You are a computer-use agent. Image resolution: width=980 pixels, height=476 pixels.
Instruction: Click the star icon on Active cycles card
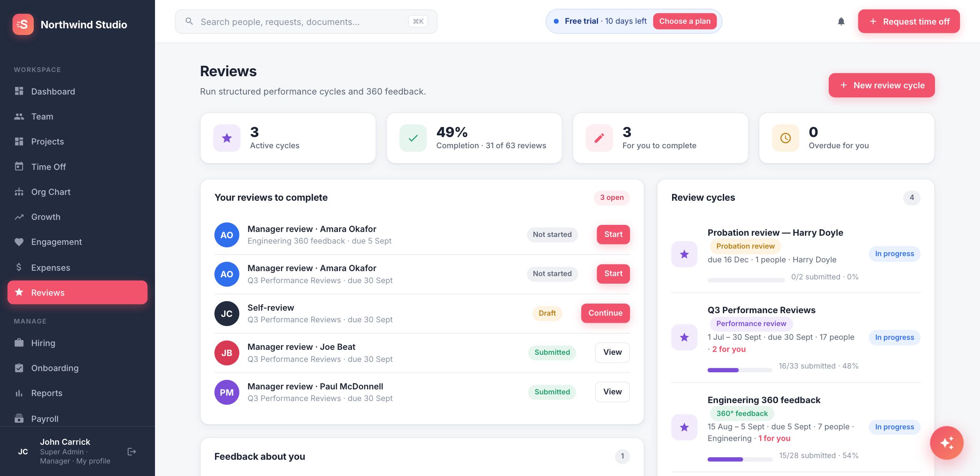(227, 138)
